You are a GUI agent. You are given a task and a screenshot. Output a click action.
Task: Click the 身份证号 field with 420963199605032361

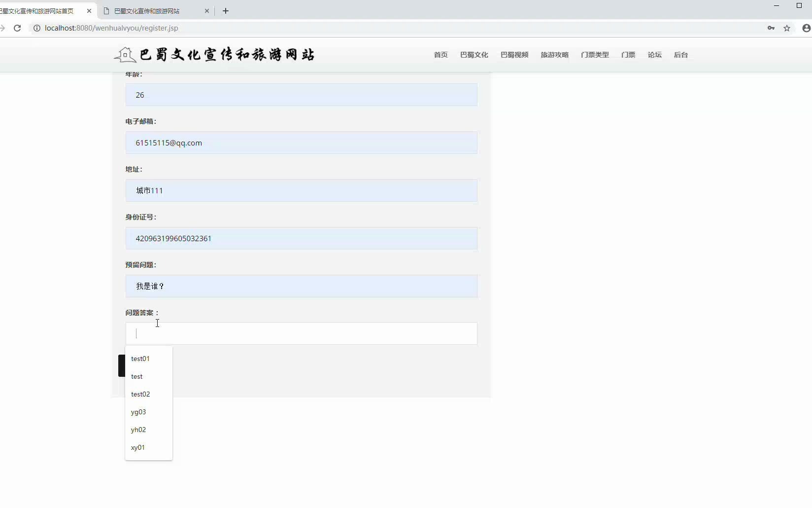[301, 238]
